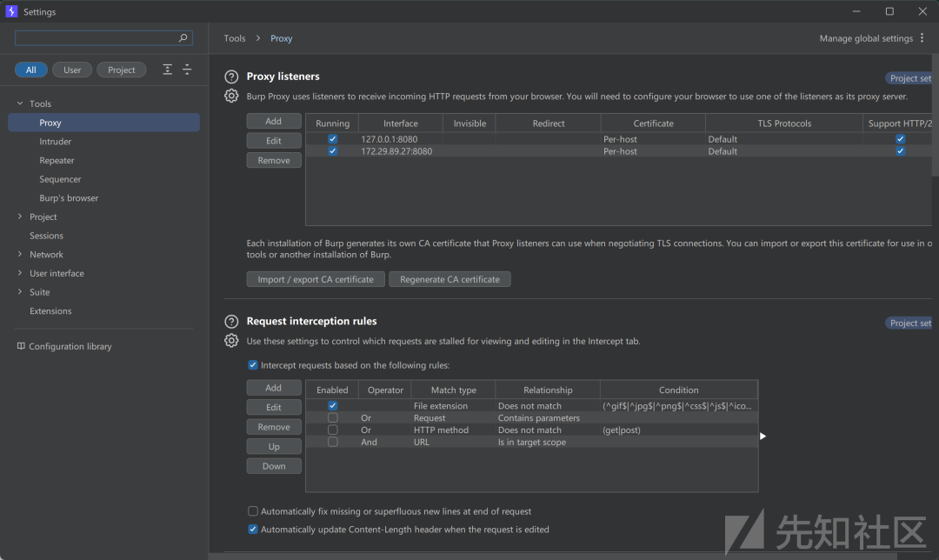Expand all settings sections icon
Image resolution: width=939 pixels, height=560 pixels.
pos(168,70)
